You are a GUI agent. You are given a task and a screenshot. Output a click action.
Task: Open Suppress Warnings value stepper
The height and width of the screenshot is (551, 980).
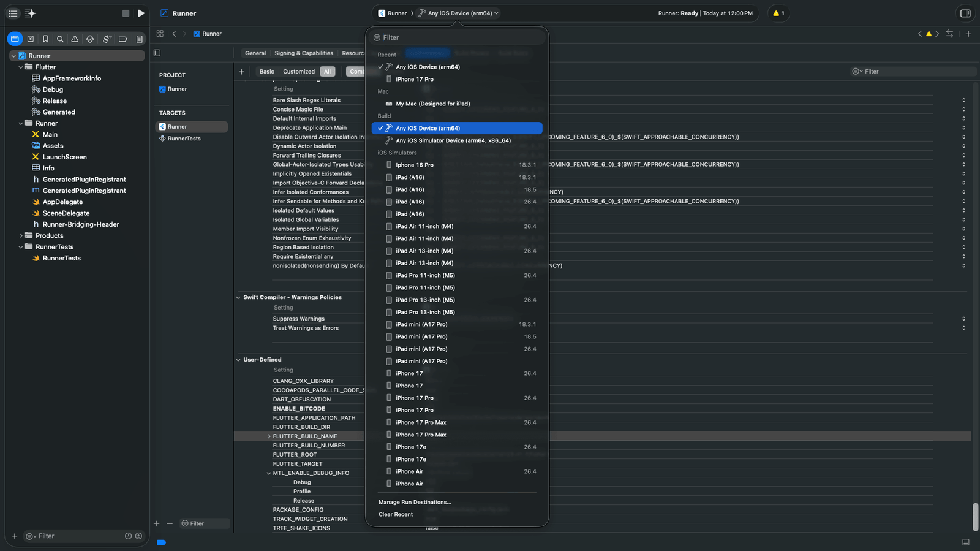963,319
